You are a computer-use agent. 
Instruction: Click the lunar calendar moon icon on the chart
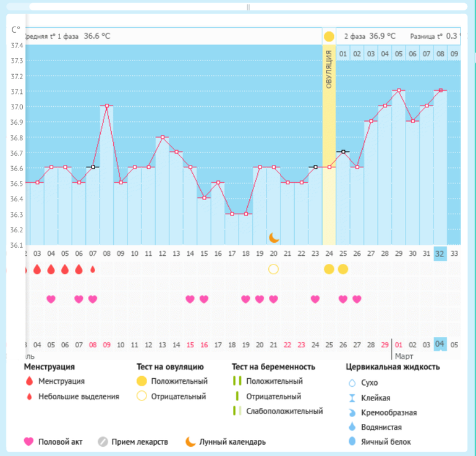[x=274, y=237]
